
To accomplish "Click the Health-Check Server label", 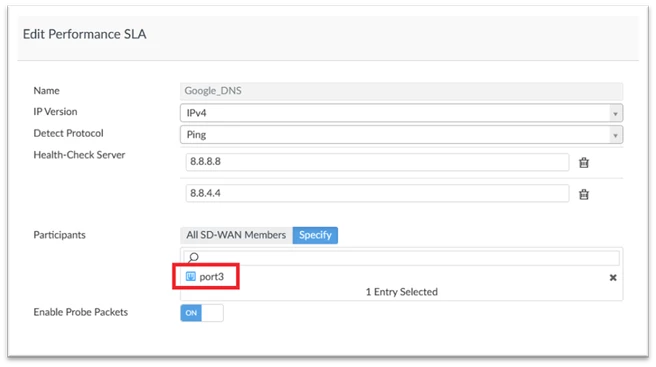I will click(x=79, y=155).
